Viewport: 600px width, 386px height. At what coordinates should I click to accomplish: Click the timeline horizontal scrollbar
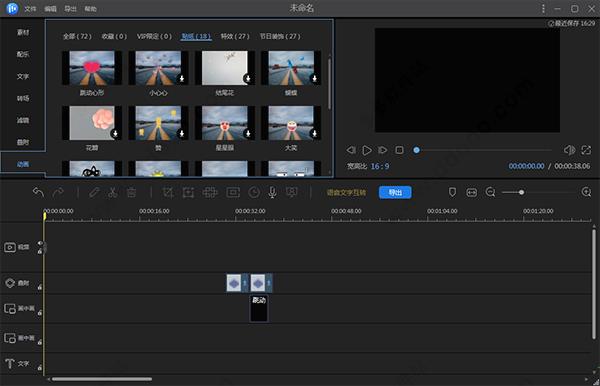pos(102,379)
